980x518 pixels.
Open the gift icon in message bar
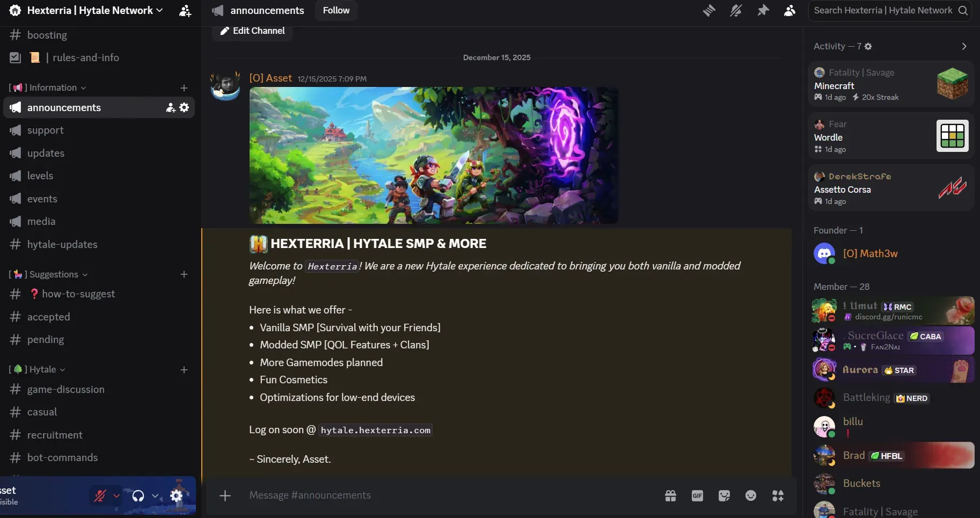point(670,495)
